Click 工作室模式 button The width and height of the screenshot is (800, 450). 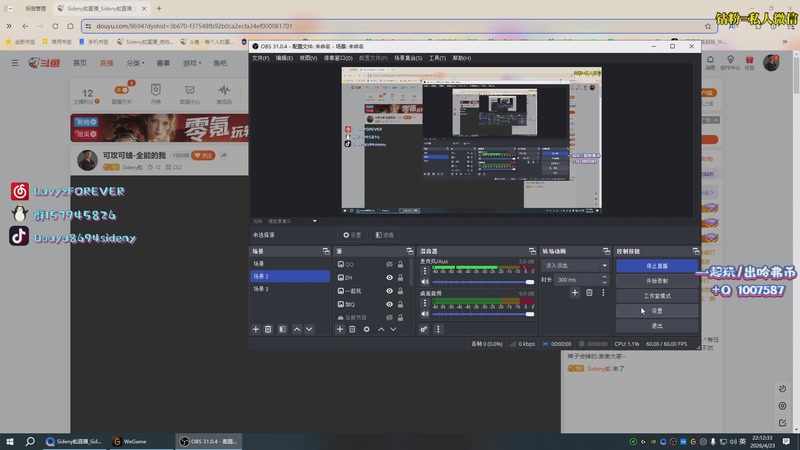click(x=657, y=296)
